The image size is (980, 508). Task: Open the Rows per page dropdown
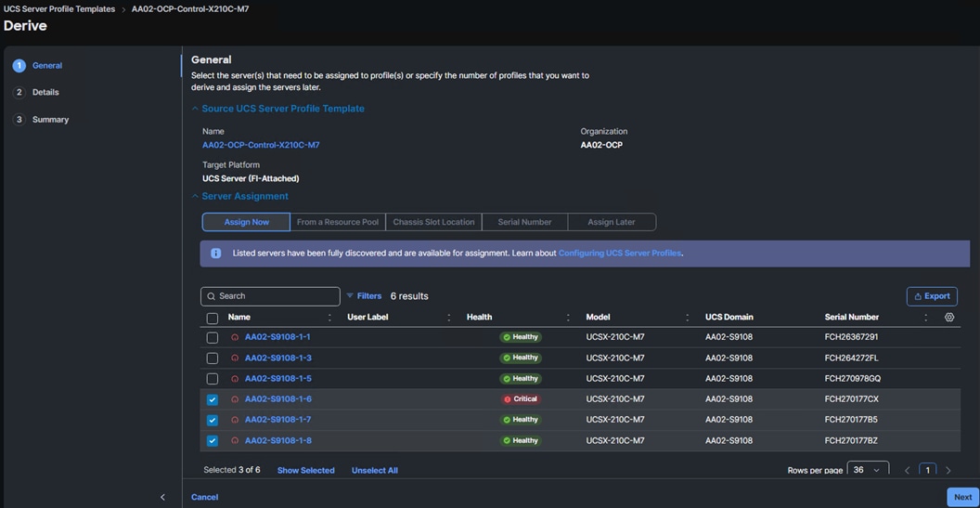click(868, 469)
